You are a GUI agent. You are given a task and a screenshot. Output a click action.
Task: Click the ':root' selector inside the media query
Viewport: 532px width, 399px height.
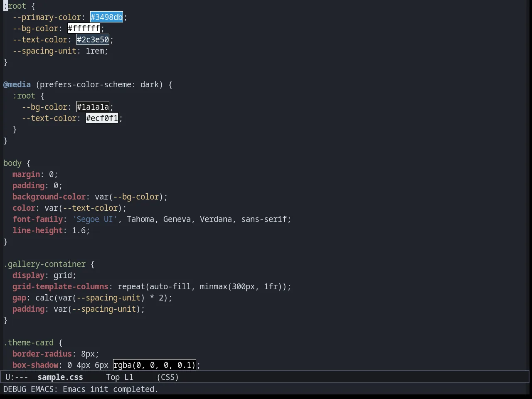click(24, 96)
